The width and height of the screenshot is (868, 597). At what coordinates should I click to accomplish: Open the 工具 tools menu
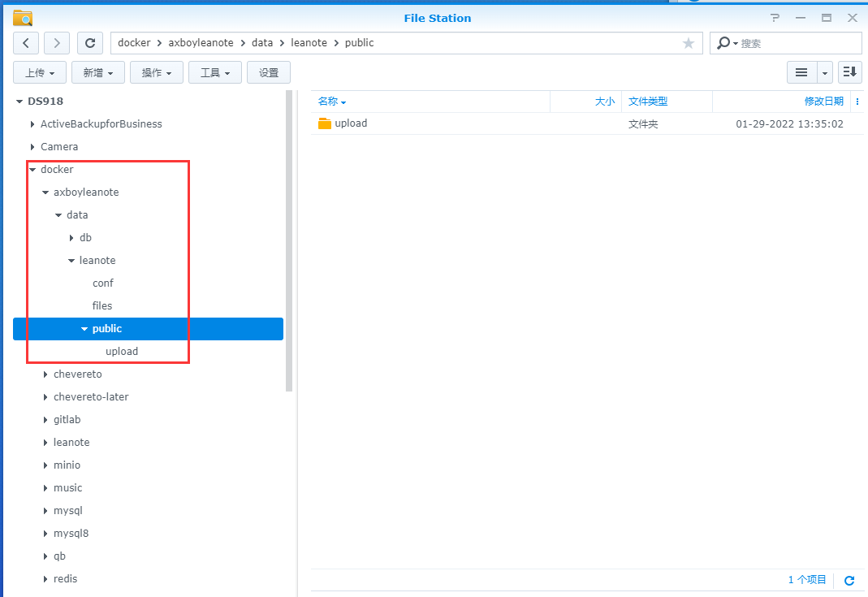(x=215, y=72)
